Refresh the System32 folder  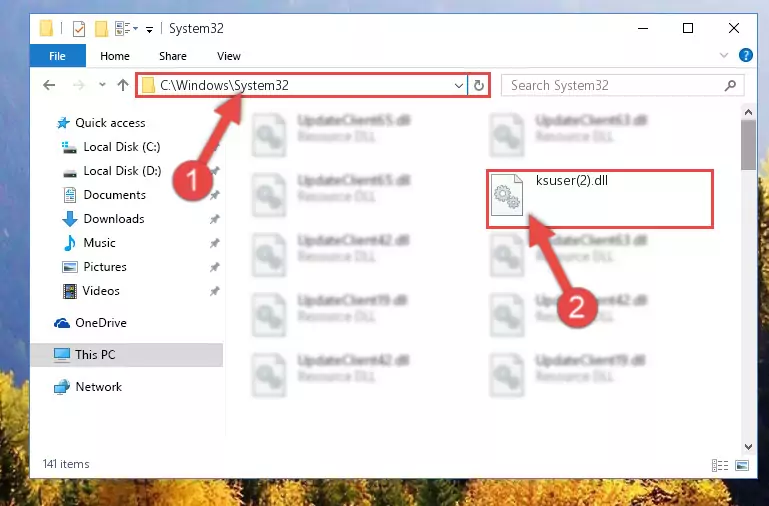click(x=479, y=86)
